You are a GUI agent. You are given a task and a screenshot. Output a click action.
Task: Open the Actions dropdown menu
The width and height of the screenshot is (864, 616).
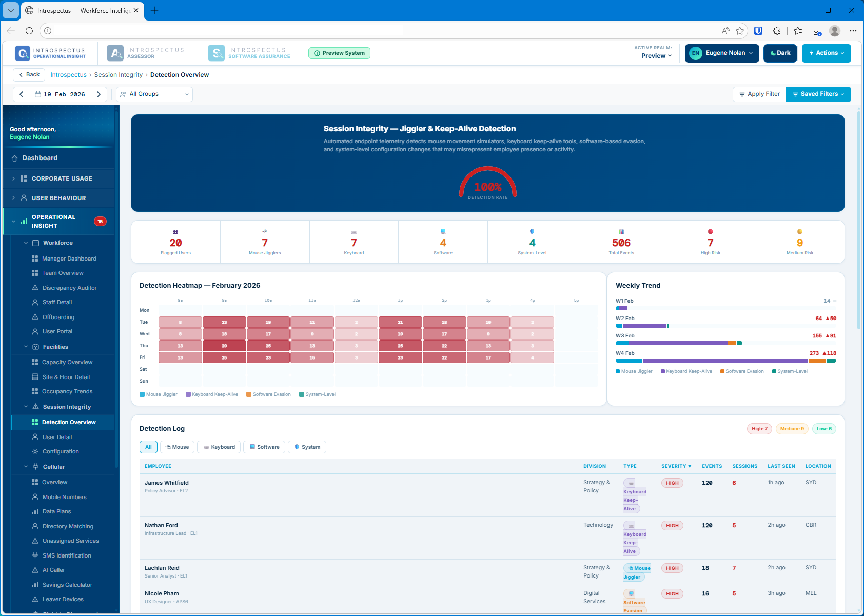click(x=826, y=53)
